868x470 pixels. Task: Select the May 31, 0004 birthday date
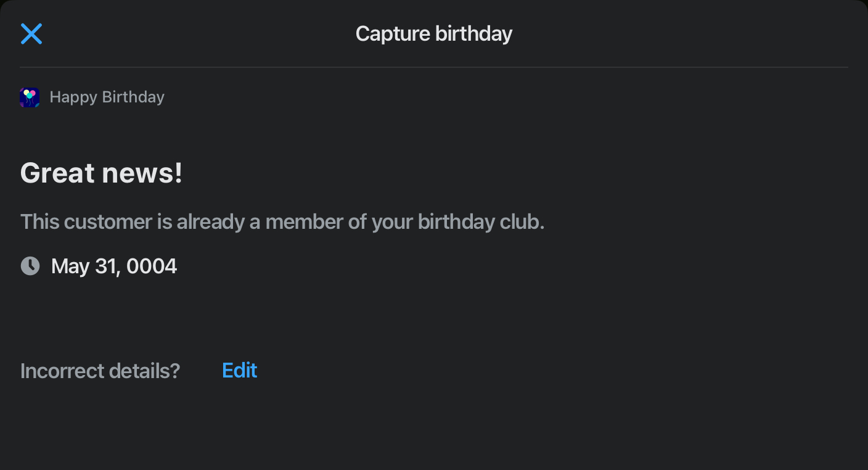coord(114,266)
